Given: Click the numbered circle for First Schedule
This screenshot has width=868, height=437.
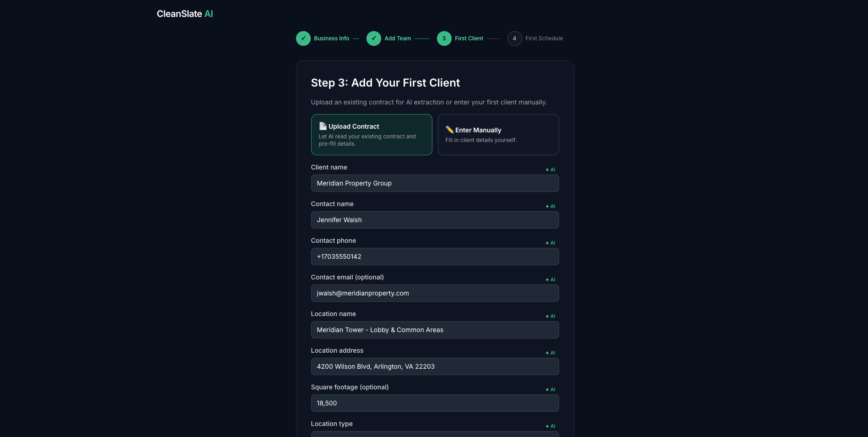Looking at the screenshot, I should pyautogui.click(x=514, y=38).
